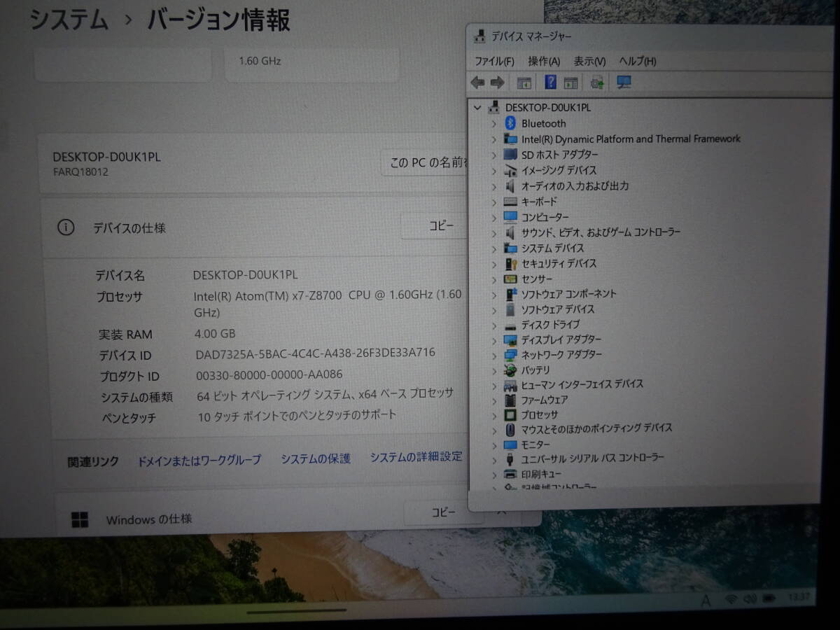Select the イメージング デバイス camera icon
This screenshot has width=840, height=630.
click(x=510, y=170)
